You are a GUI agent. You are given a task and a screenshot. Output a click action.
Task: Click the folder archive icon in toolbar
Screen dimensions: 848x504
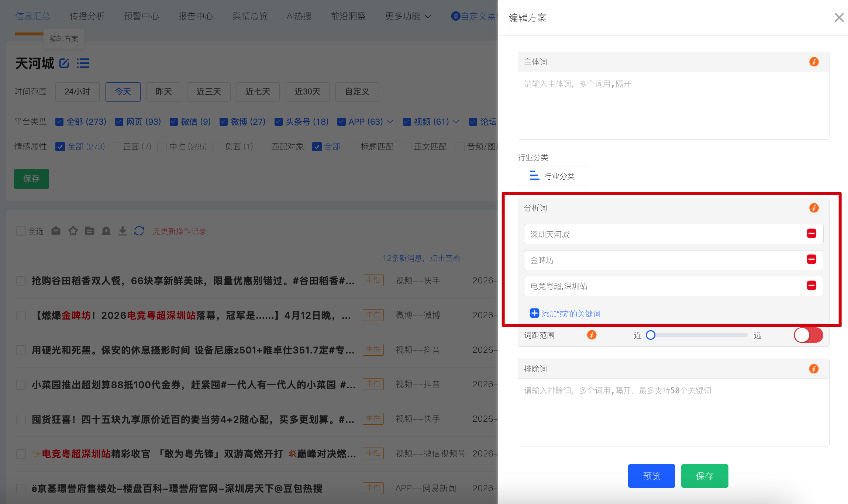[89, 231]
